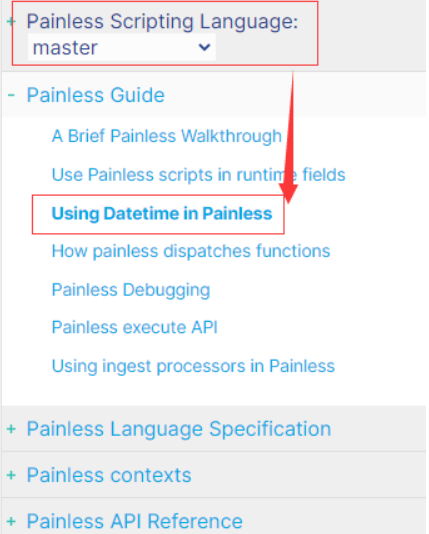The height and width of the screenshot is (534, 429).
Task: Open the Painless execute API page
Action: pos(134,327)
